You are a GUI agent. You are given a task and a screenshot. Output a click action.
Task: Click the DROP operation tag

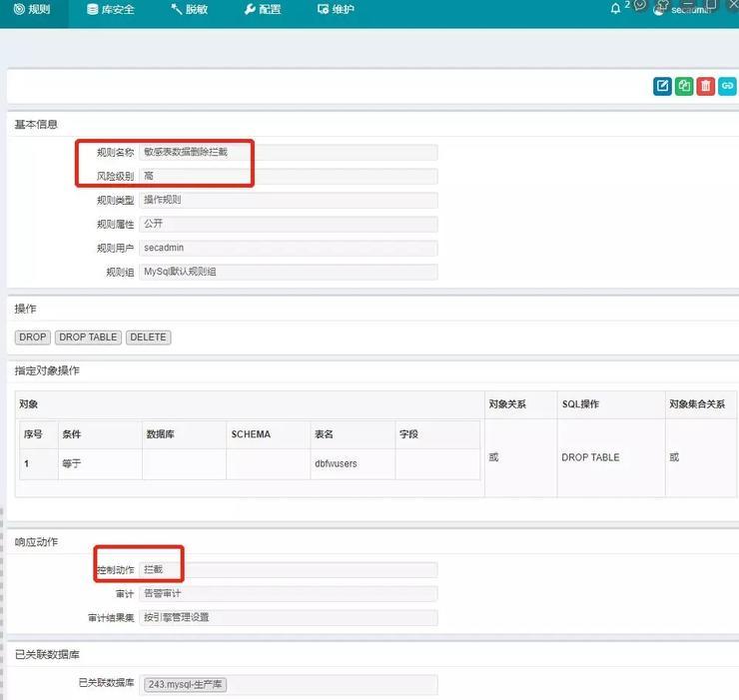pyautogui.click(x=33, y=338)
